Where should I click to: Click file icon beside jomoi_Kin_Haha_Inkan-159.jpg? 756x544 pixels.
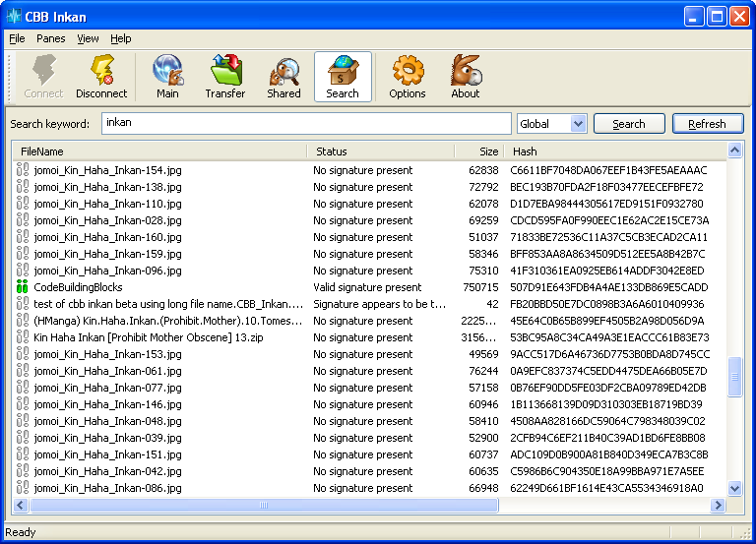(23, 254)
